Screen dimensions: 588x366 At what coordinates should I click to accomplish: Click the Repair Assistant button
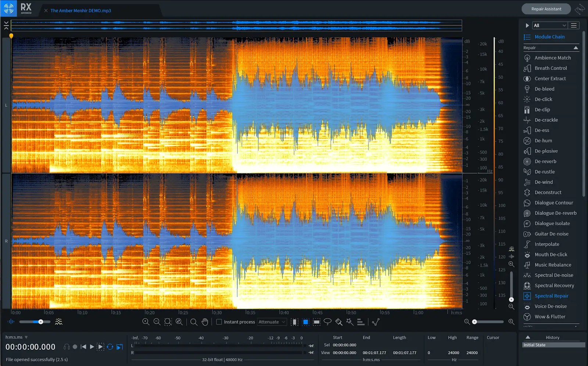click(546, 8)
